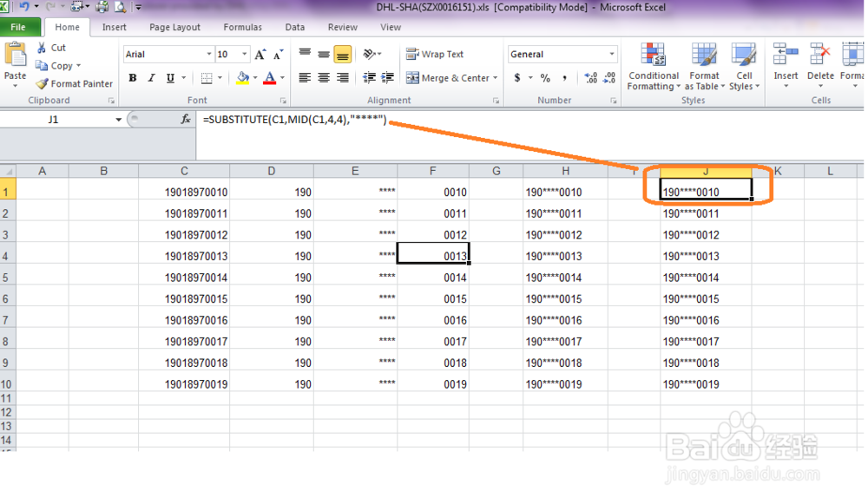
Task: Click the Select All corner of worksheet grid
Action: tap(8, 171)
